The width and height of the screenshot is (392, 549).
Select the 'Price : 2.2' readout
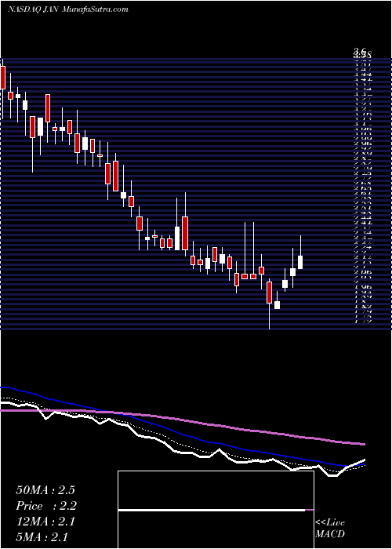click(46, 506)
